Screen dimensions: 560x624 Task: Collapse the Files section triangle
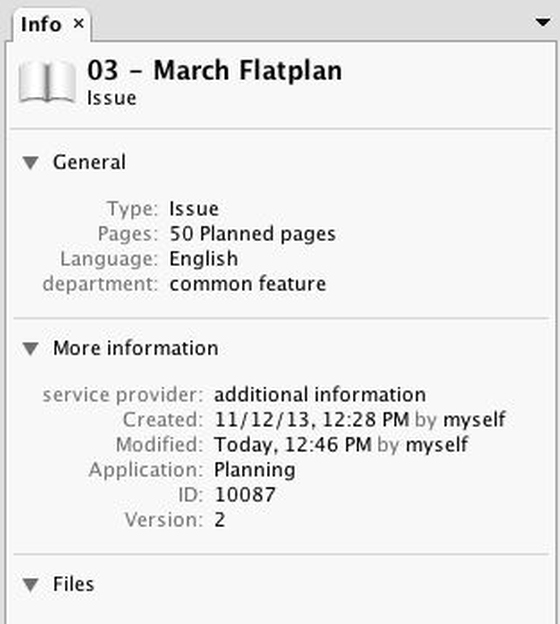pos(31,584)
